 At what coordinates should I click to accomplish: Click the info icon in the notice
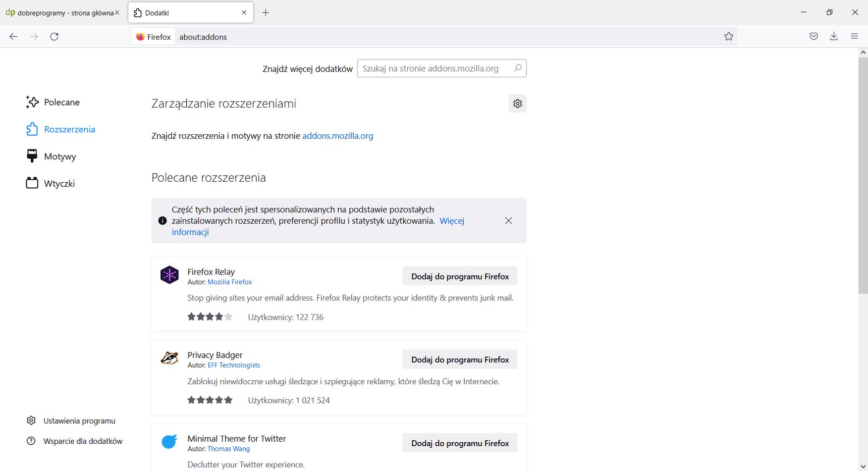point(162,221)
